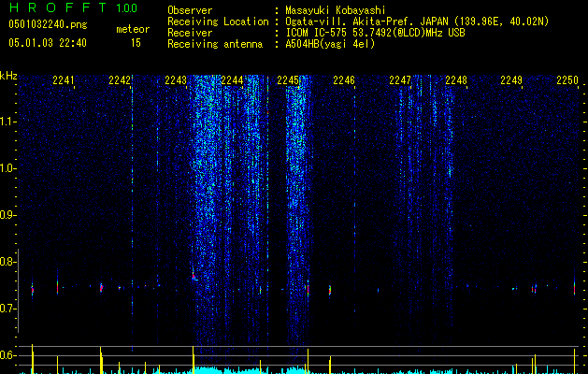
Task: Click the 0.8 frequency axis label
Action: click(x=7, y=262)
